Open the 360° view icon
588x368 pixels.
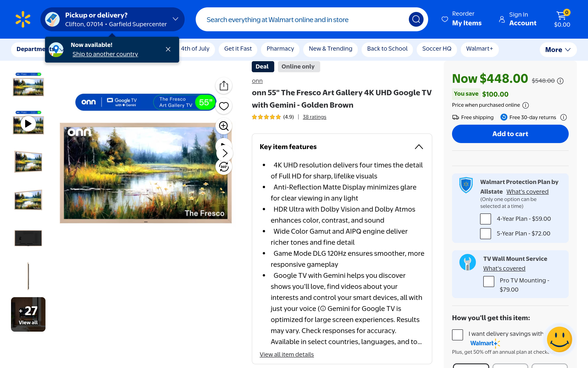coord(224,167)
